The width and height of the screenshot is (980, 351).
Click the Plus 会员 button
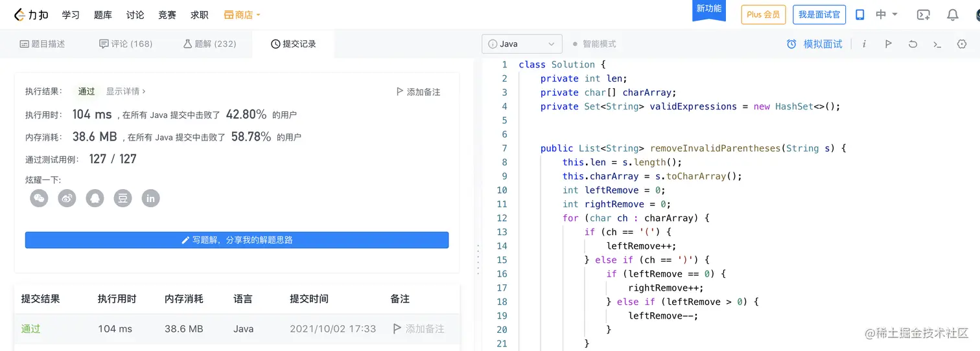pyautogui.click(x=763, y=14)
